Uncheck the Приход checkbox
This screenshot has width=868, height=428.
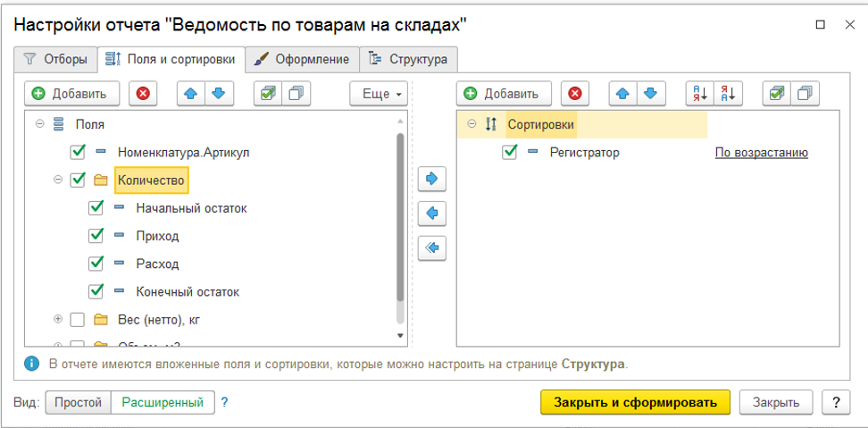pyautogui.click(x=96, y=236)
